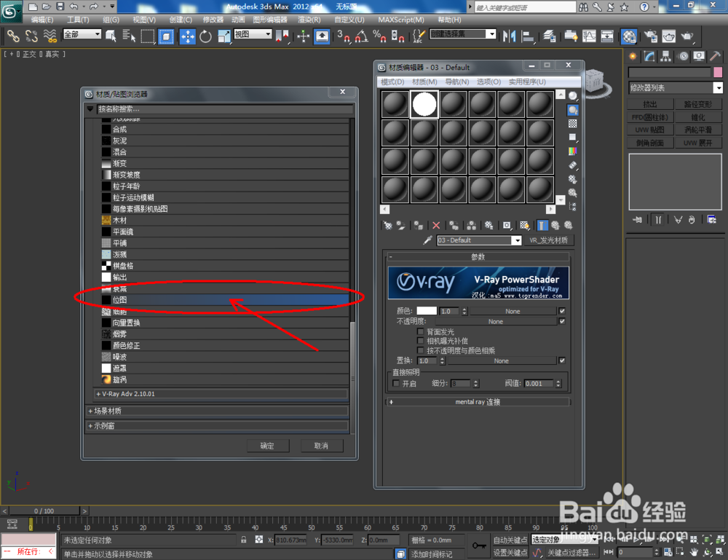Open the Modify panel icon

pos(649,56)
